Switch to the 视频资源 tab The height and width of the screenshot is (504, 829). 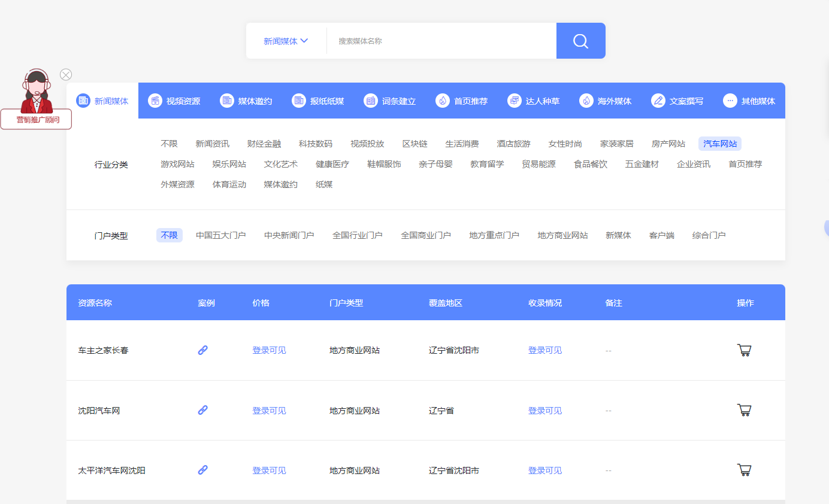pyautogui.click(x=174, y=101)
